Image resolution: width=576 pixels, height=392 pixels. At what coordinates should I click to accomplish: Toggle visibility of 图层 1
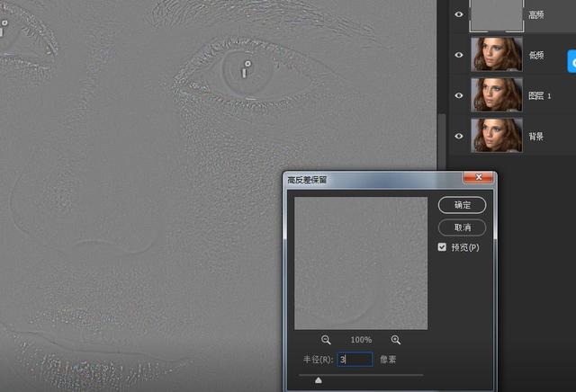click(459, 95)
